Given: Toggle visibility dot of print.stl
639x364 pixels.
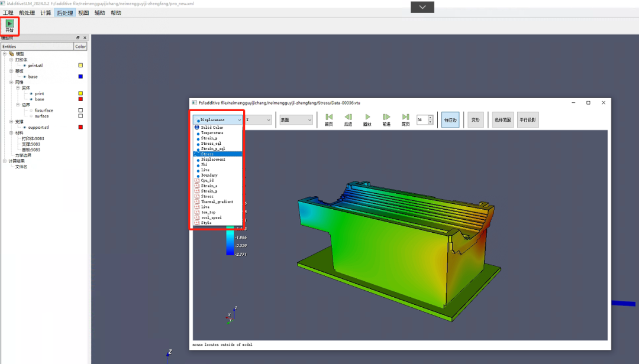Looking at the screenshot, I should click(x=24, y=66).
